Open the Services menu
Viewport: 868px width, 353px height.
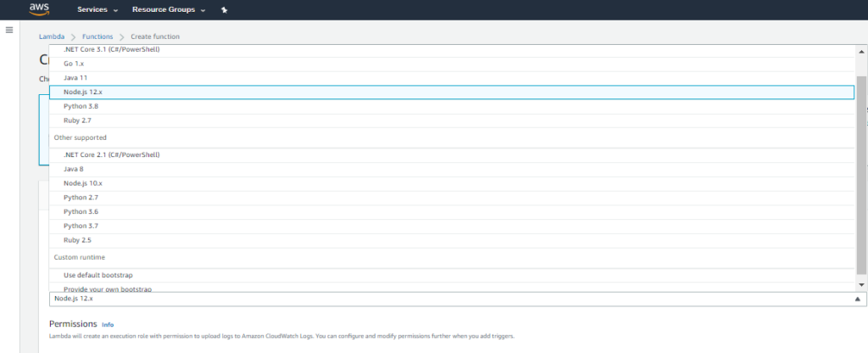(97, 10)
